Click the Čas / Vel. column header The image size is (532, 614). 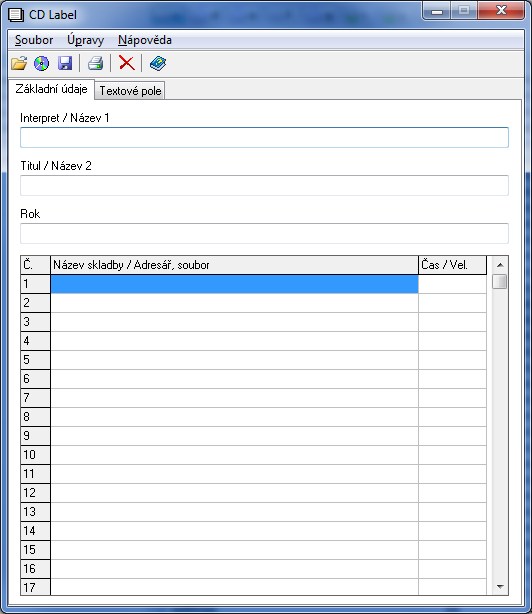(453, 265)
